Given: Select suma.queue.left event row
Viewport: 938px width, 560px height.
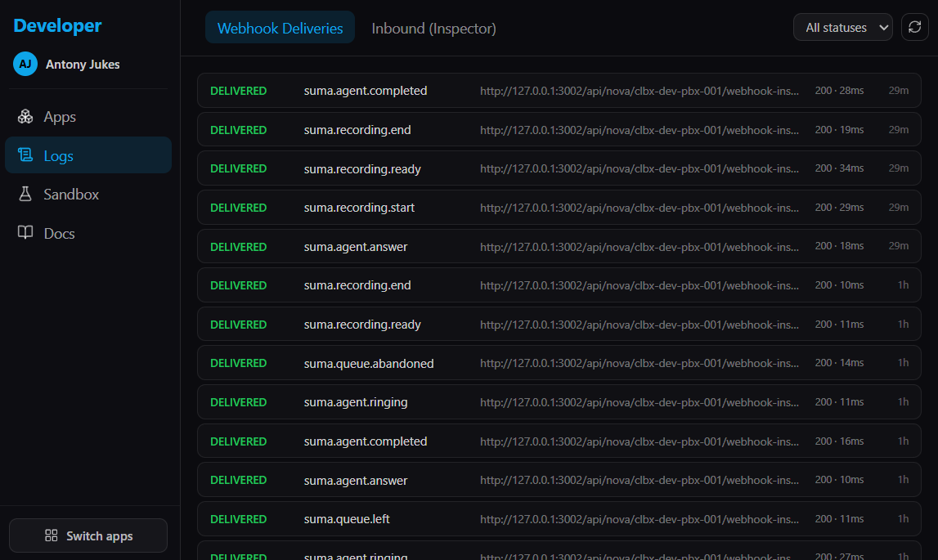Looking at the screenshot, I should [559, 519].
